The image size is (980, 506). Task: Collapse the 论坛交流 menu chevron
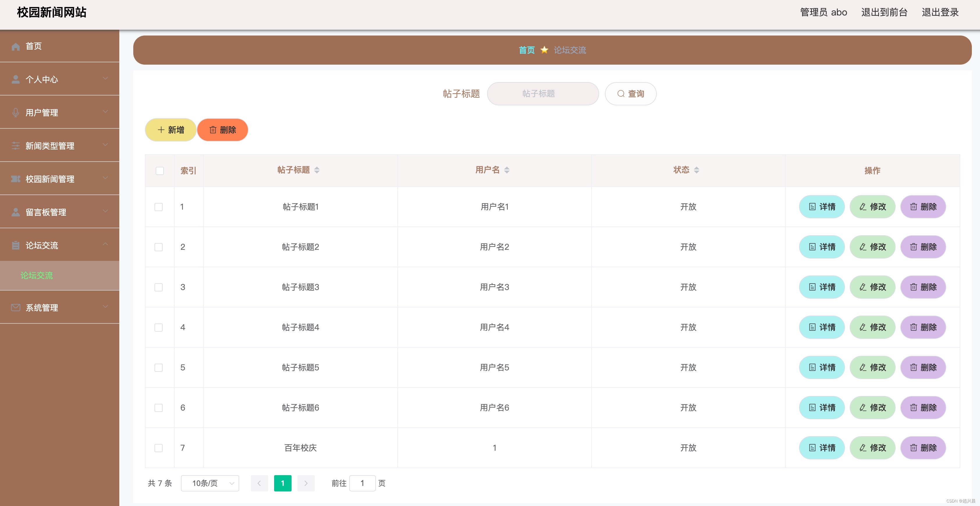coord(105,244)
